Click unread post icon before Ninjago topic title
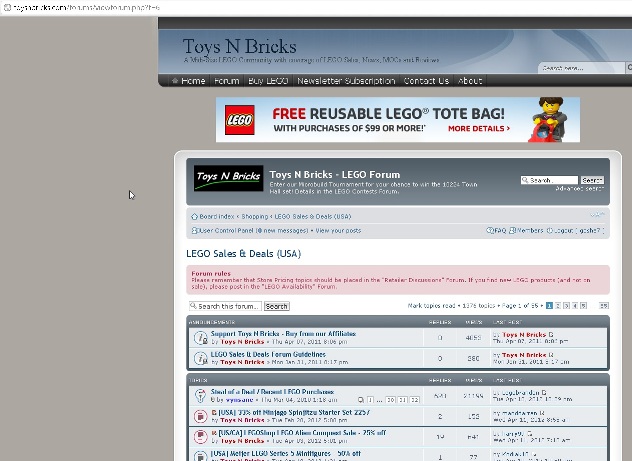Screen dimensions: 632x461 pyautogui.click(x=214, y=412)
